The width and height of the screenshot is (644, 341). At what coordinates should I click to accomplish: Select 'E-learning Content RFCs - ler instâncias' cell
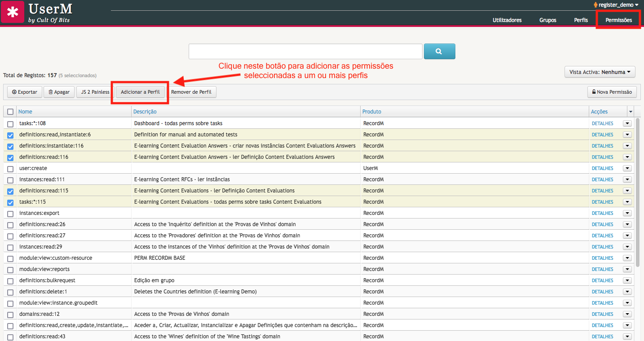pos(182,179)
